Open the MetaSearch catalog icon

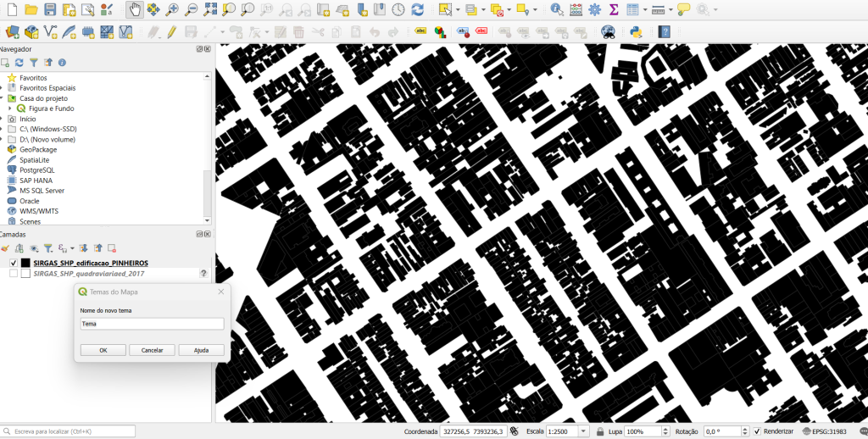point(609,31)
